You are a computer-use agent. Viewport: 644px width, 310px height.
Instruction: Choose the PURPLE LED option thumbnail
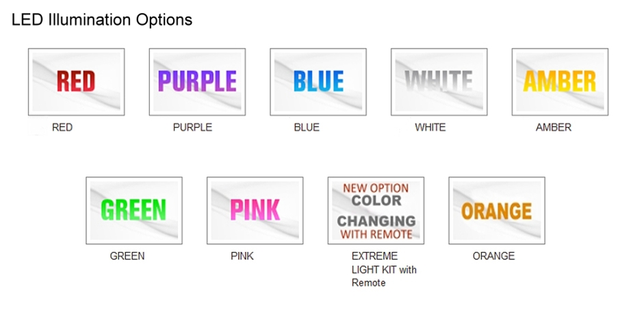197,82
